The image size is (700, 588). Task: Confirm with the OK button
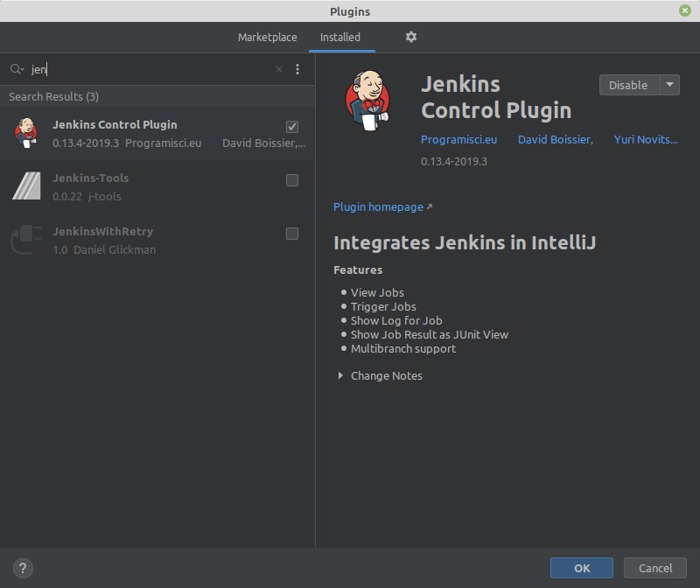click(582, 568)
